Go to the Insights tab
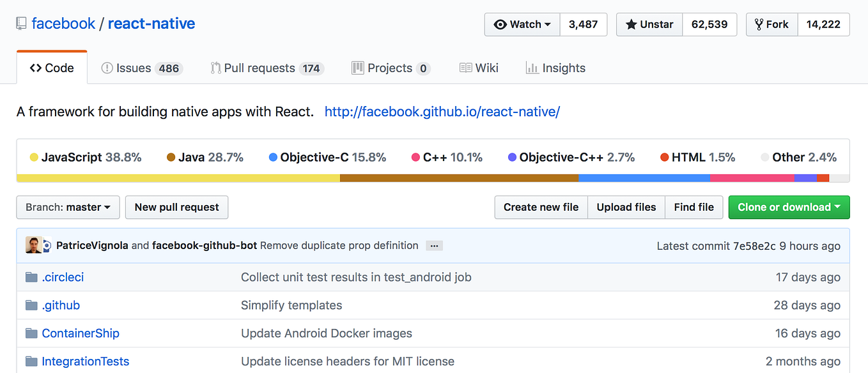 (x=555, y=68)
